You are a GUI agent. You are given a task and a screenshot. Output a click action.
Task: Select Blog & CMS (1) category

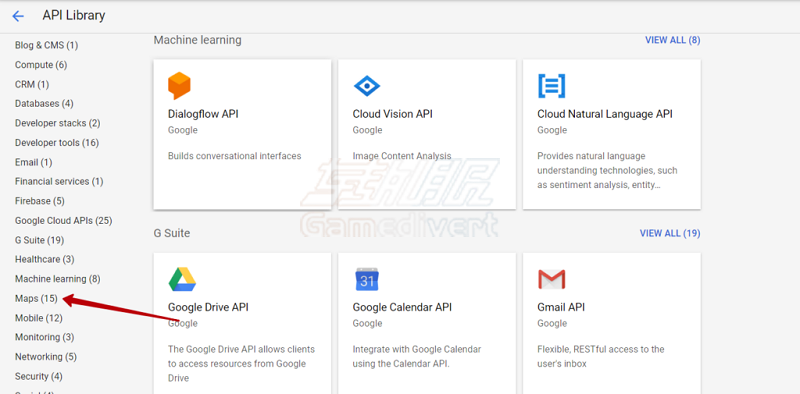click(x=46, y=45)
